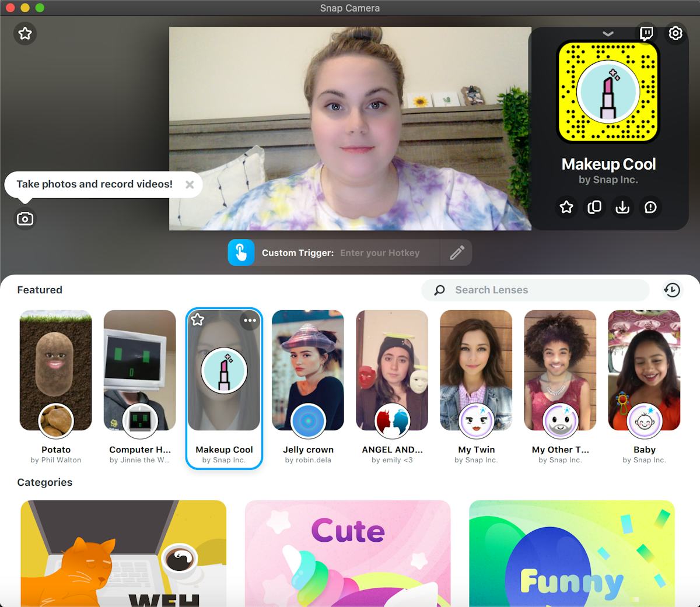Open lens history clock icon

pyautogui.click(x=672, y=290)
